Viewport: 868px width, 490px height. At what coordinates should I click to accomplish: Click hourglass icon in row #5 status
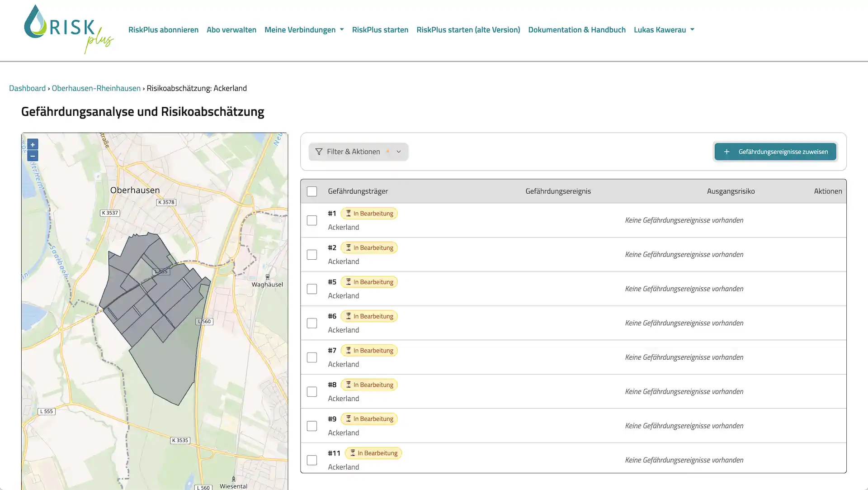pos(349,282)
